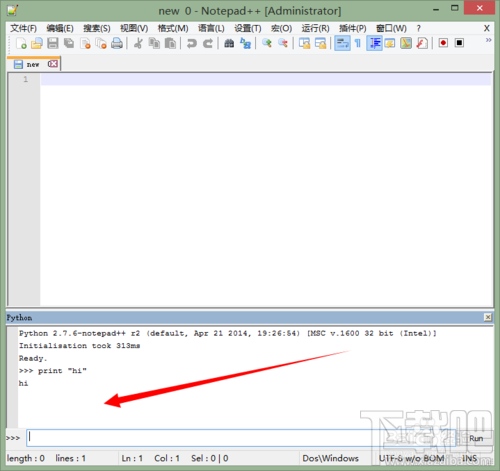Open the user defined language dialog icon
This screenshot has width=500, height=471.
[x=390, y=43]
